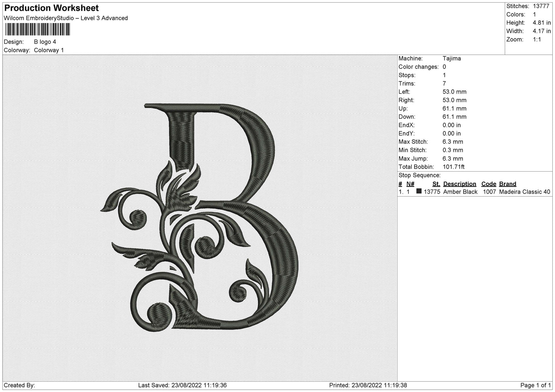Click the 'Description' column header

(x=459, y=184)
